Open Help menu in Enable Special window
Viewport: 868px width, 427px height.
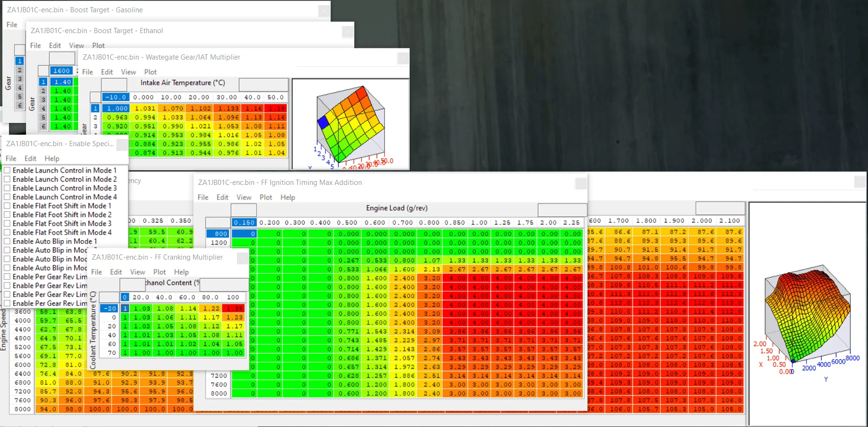[x=52, y=158]
